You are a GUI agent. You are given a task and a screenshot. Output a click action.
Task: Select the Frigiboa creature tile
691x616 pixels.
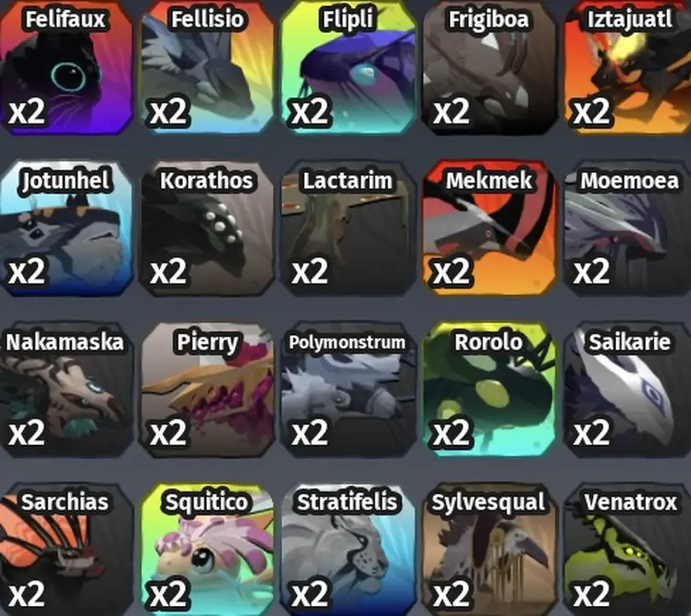489,67
